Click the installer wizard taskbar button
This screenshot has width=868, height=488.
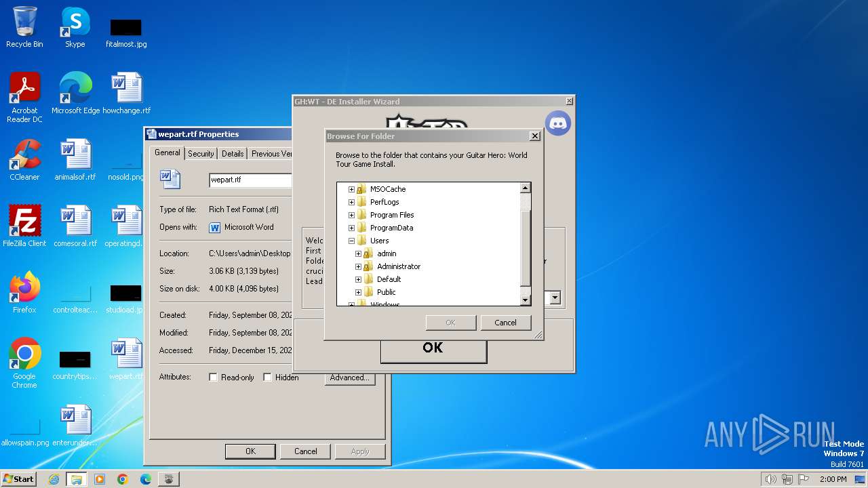pos(168,479)
